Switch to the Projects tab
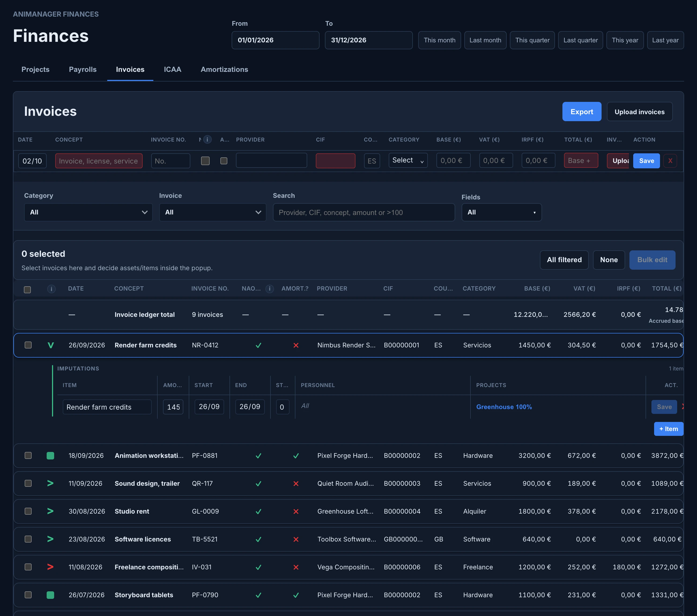The height and width of the screenshot is (616, 697). (35, 69)
